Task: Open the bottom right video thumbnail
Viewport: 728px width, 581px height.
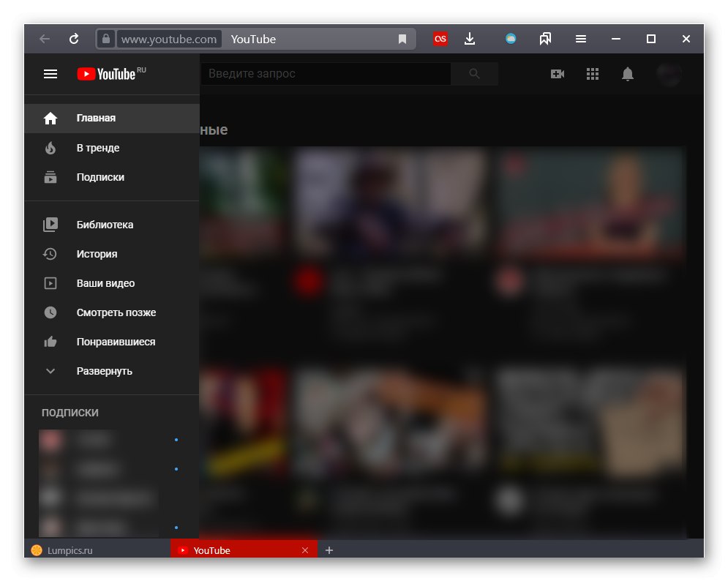Action: 590,421
